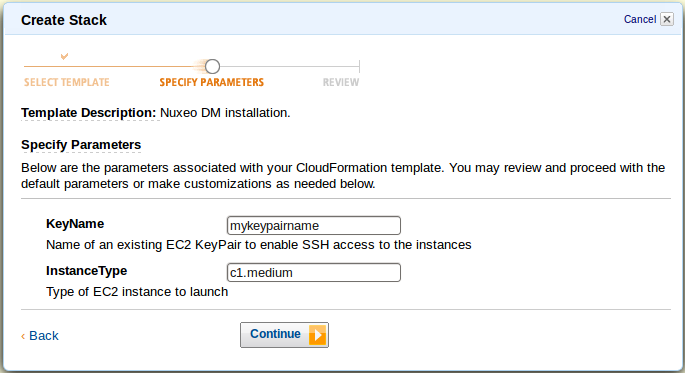Click the Create Stack dialog title
This screenshot has width=685, height=373.
[x=64, y=20]
